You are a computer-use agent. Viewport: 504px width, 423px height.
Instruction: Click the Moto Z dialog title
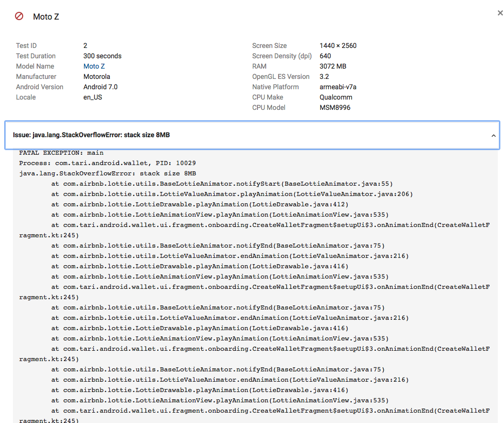[46, 17]
